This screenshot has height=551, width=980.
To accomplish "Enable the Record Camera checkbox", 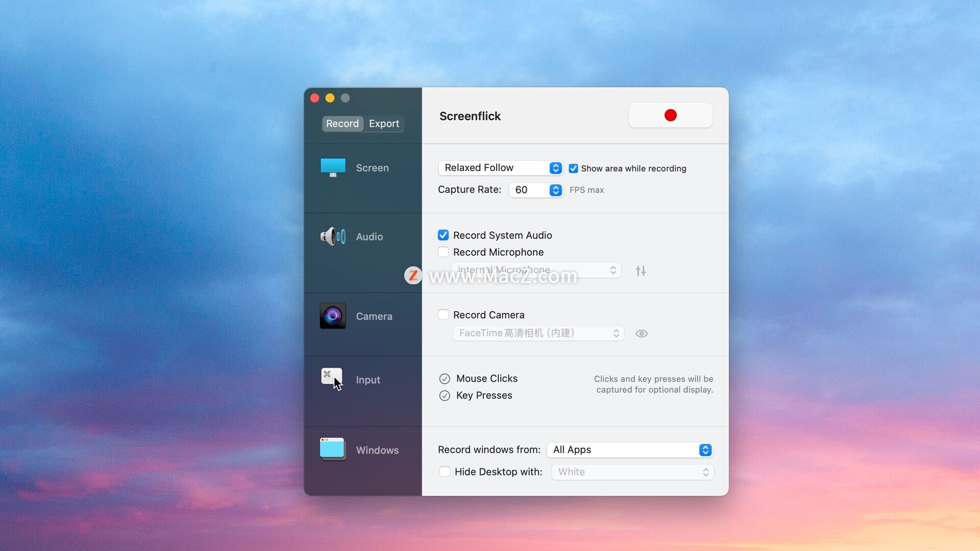I will tap(443, 315).
